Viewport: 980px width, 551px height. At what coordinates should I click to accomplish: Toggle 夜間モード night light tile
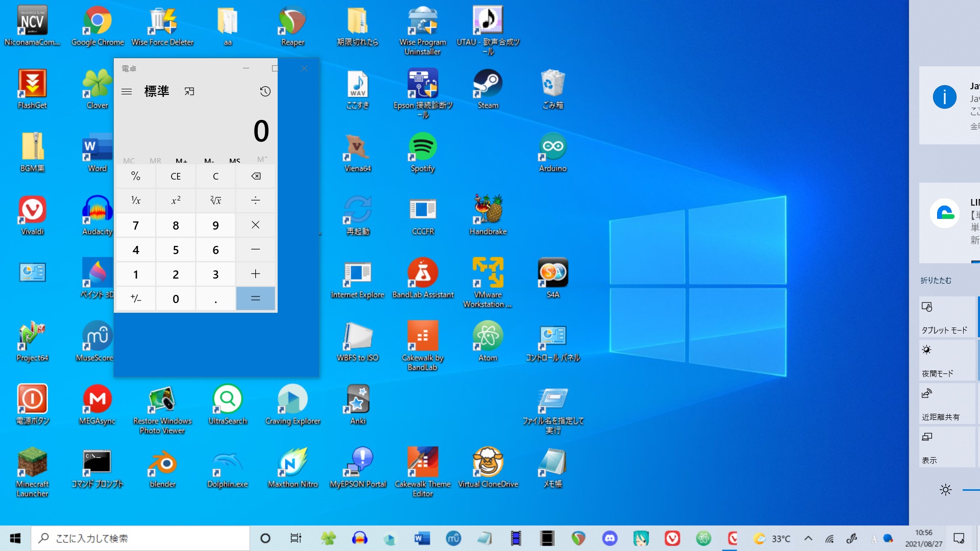pyautogui.click(x=947, y=360)
